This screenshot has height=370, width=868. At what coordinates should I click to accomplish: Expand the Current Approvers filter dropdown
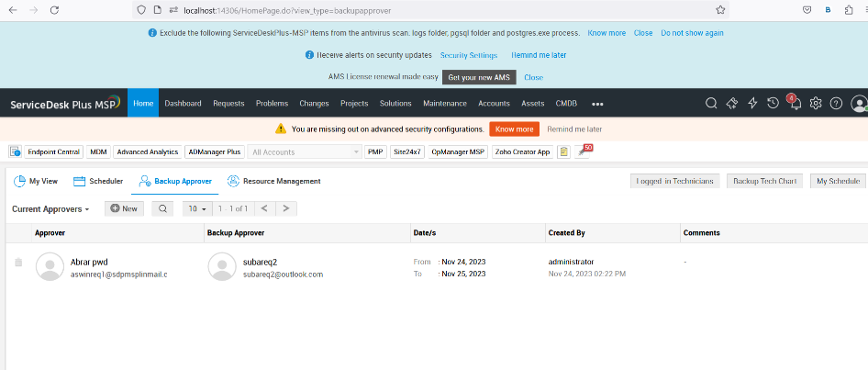tap(50, 209)
